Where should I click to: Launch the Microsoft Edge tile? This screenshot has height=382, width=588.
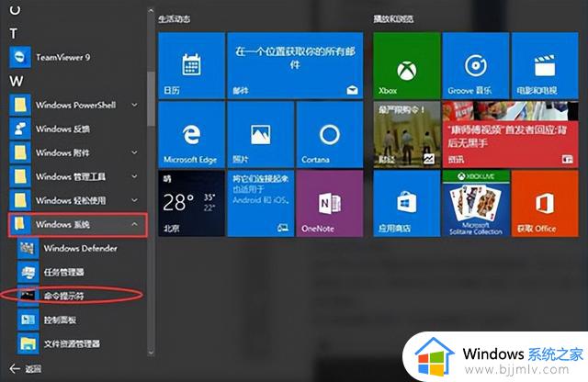click(192, 135)
